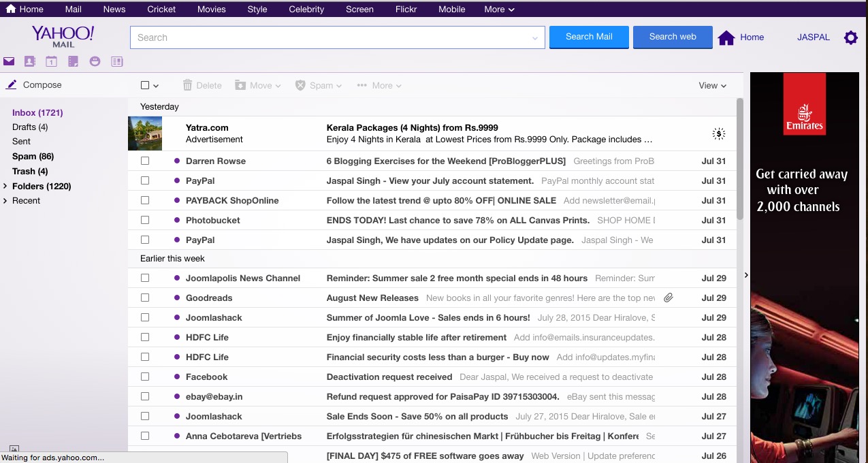Open the Mobile tab in top bar

point(452,9)
